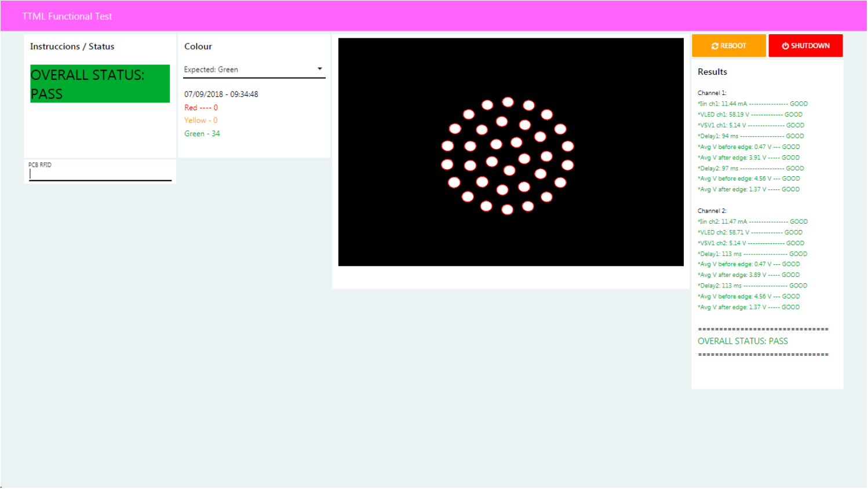Click the Channel 1 label in Results

coord(712,93)
